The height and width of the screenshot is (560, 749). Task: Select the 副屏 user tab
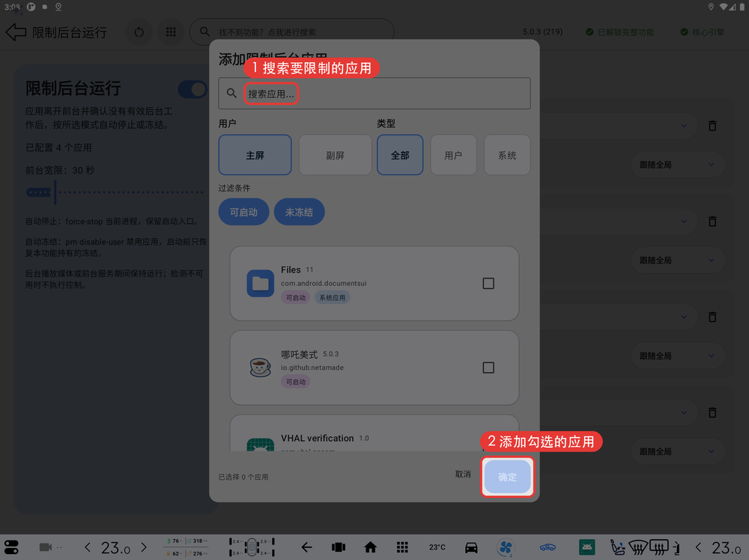coord(336,155)
